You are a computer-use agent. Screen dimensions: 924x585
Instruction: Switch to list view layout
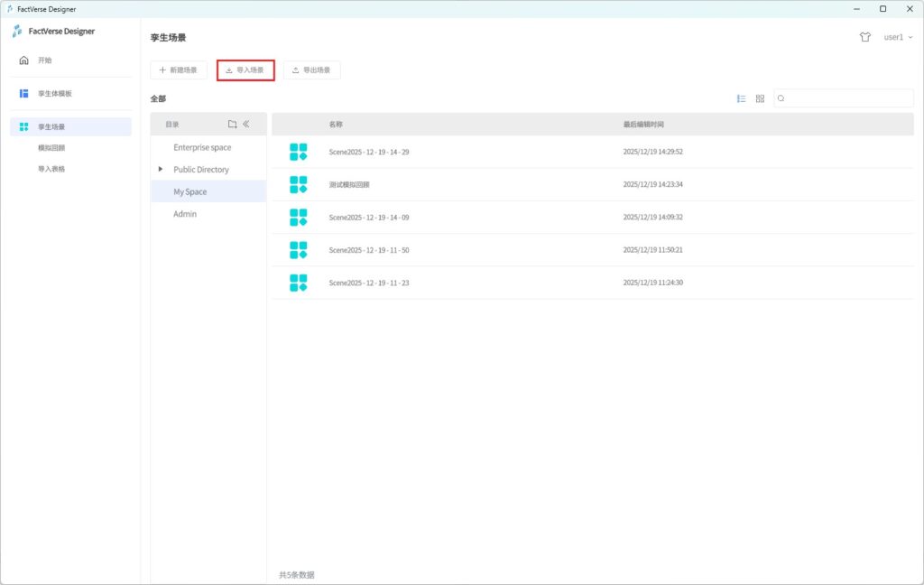tap(742, 98)
